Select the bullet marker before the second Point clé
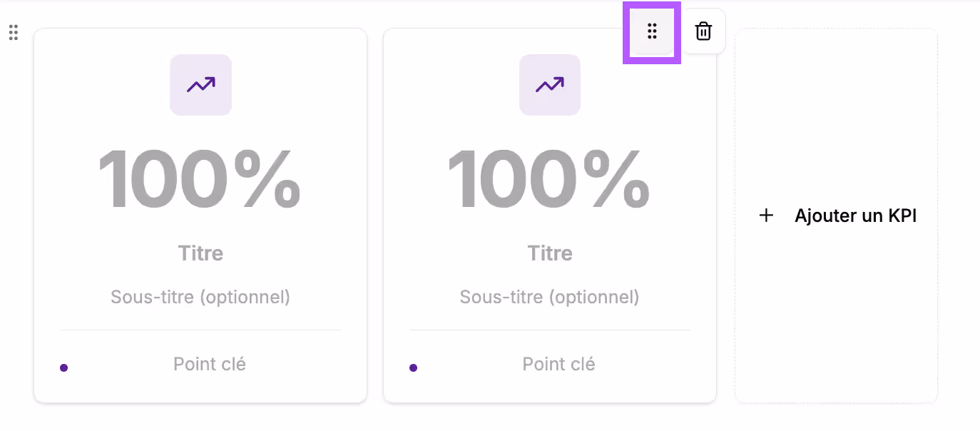 coord(414,367)
